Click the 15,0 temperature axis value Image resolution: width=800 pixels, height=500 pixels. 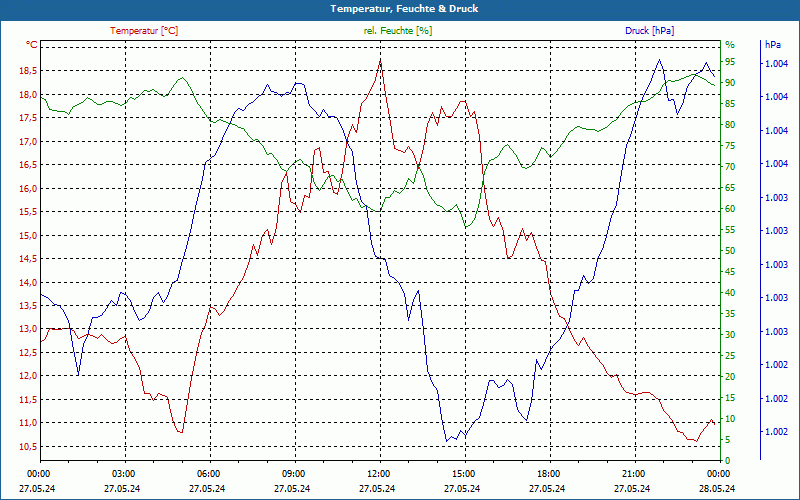pos(28,235)
